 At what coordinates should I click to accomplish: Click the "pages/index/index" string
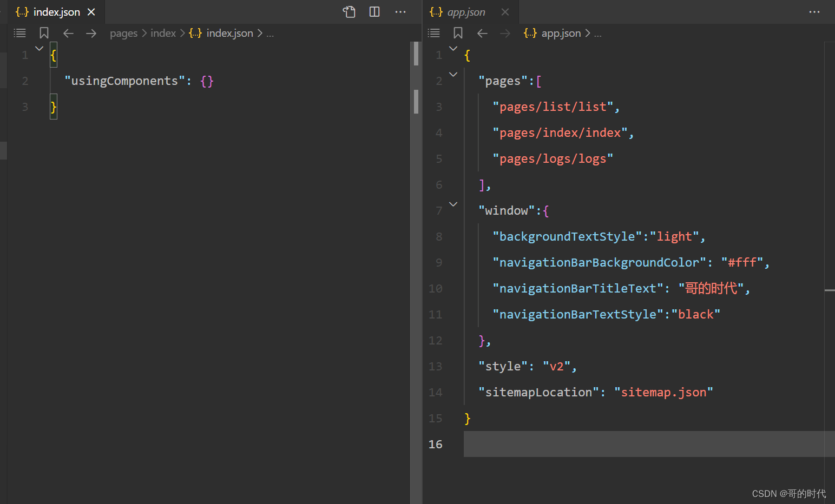pyautogui.click(x=560, y=133)
